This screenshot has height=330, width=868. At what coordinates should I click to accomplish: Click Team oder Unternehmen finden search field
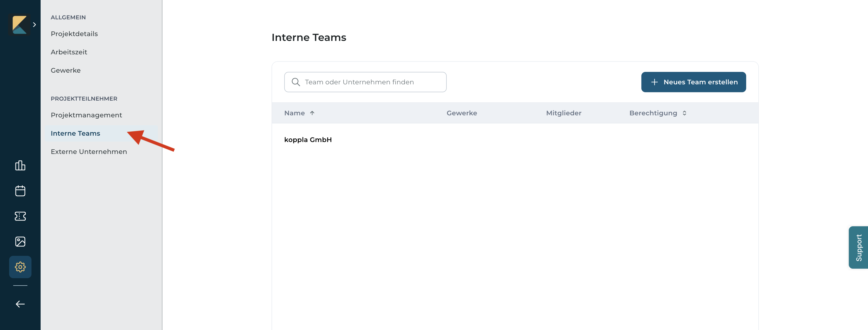(365, 82)
